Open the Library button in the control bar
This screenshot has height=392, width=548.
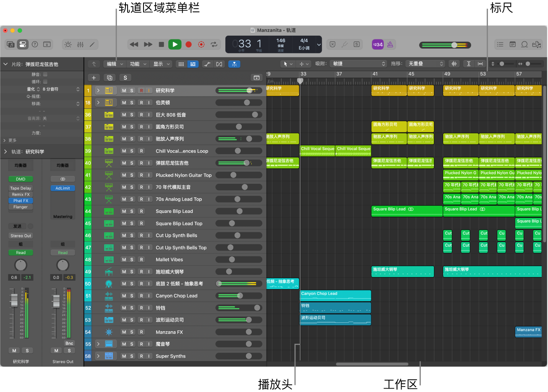(11, 44)
